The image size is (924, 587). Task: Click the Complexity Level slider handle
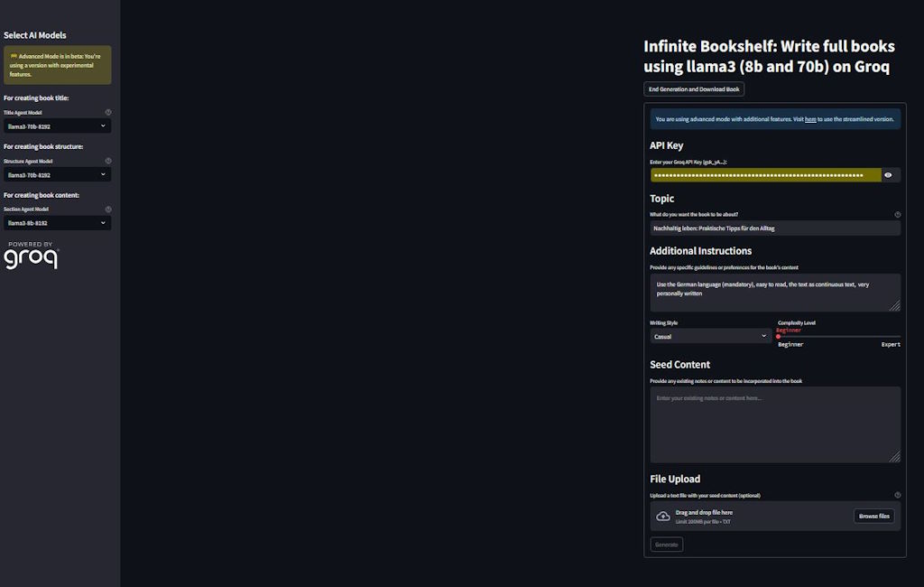coord(779,336)
